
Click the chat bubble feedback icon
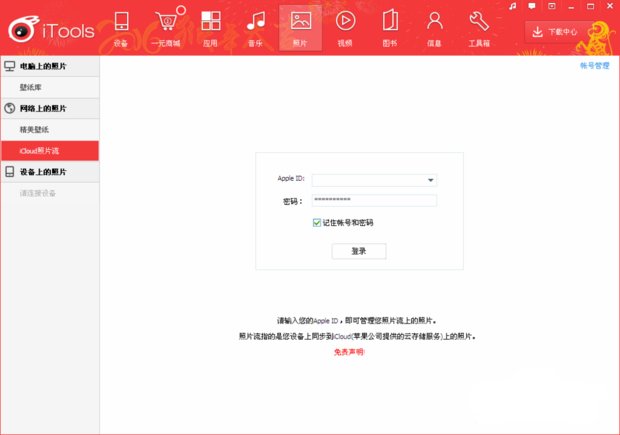click(x=532, y=6)
